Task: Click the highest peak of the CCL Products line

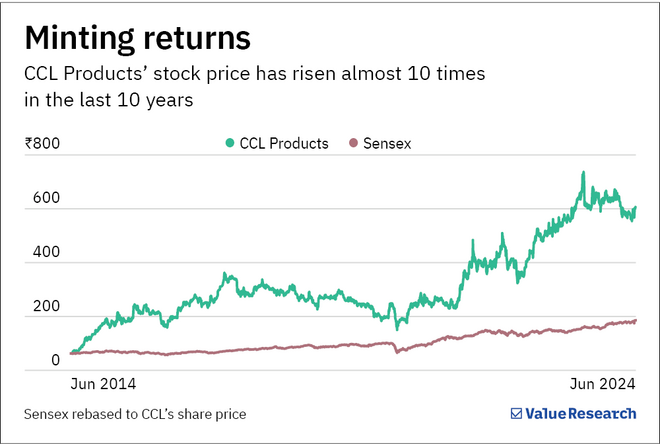Action: 582,173
